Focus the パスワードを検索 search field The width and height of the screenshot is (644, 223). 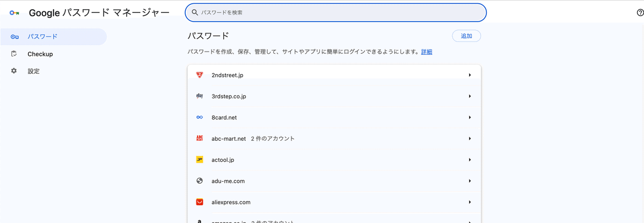(335, 12)
